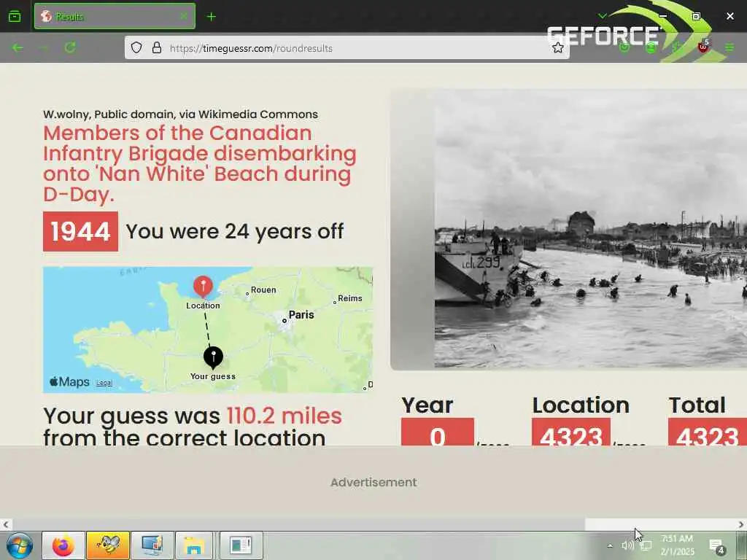Screen dimensions: 747x560
Task: Click the black Your guess pin on map
Action: click(213, 357)
